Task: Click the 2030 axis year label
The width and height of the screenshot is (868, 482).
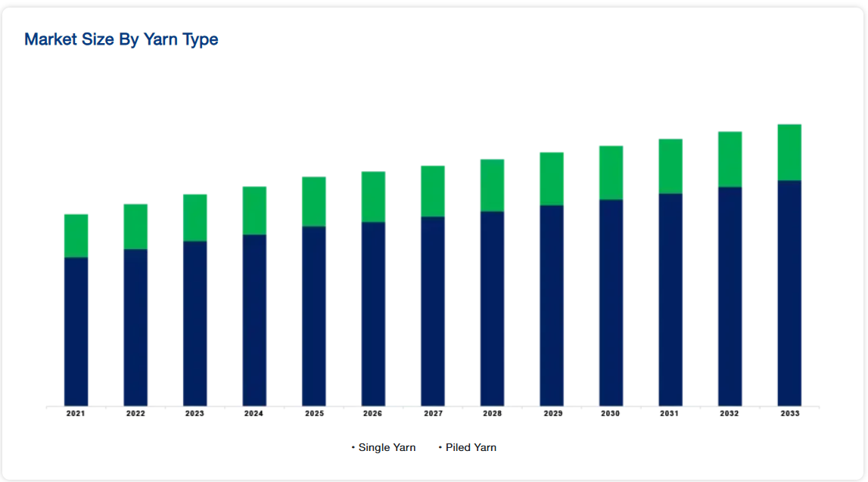Action: pos(611,413)
